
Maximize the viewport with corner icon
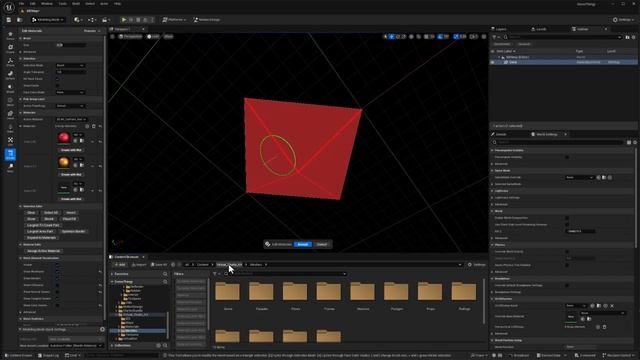point(484,37)
